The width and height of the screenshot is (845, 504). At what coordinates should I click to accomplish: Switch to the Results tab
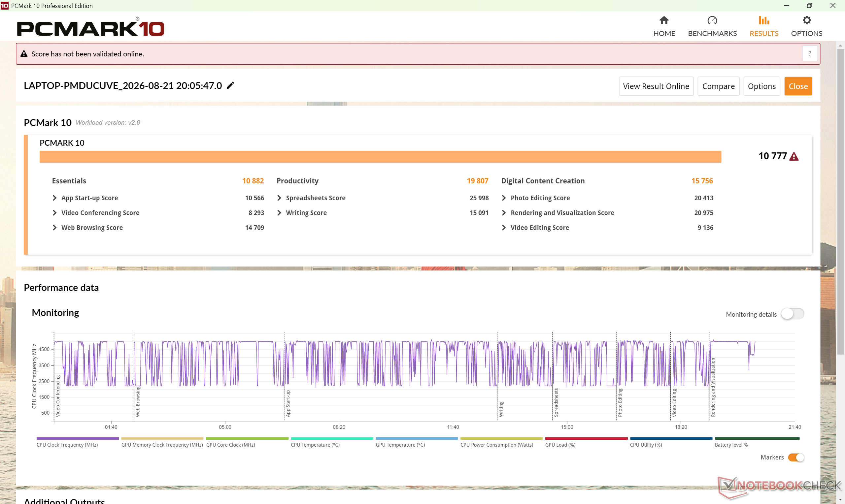coord(763,26)
